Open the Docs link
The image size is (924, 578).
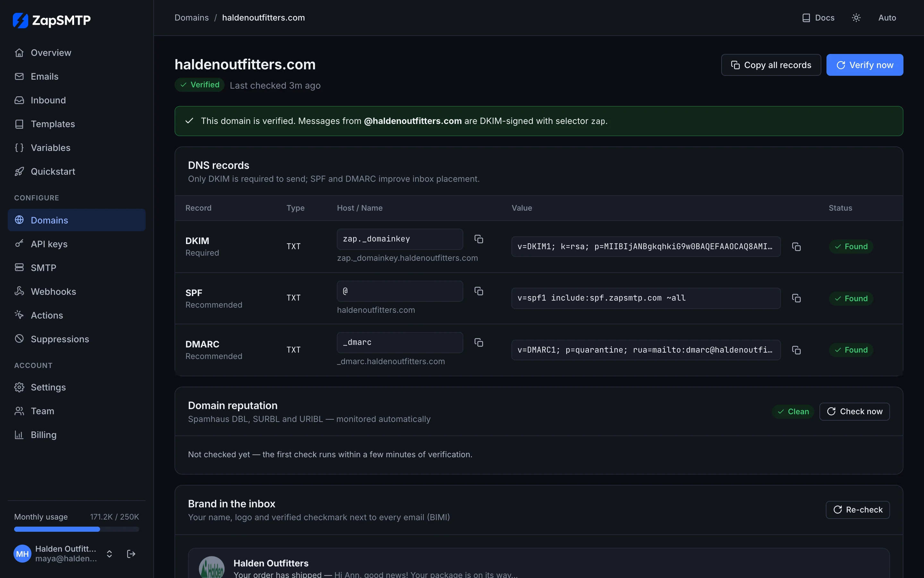tap(818, 18)
